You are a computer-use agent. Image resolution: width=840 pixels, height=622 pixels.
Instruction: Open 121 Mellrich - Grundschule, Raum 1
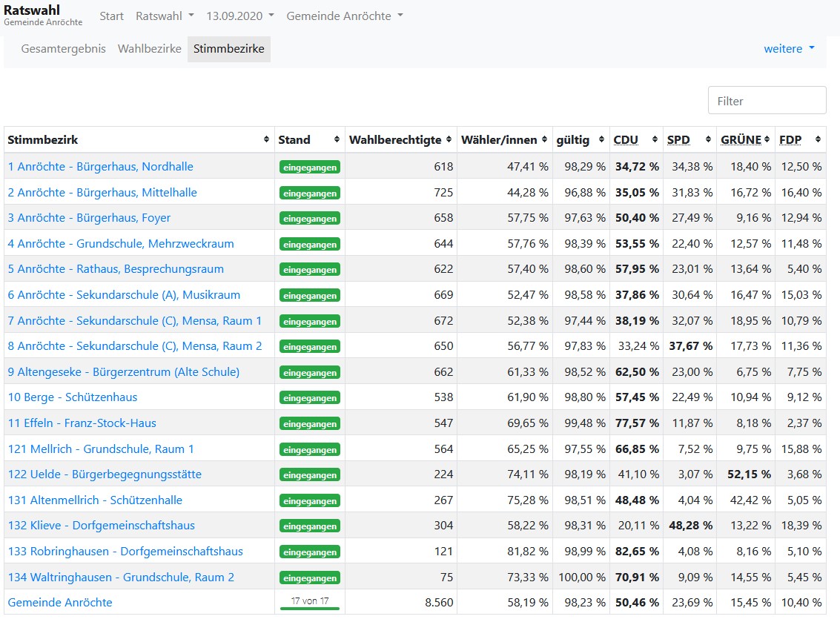[x=101, y=449]
